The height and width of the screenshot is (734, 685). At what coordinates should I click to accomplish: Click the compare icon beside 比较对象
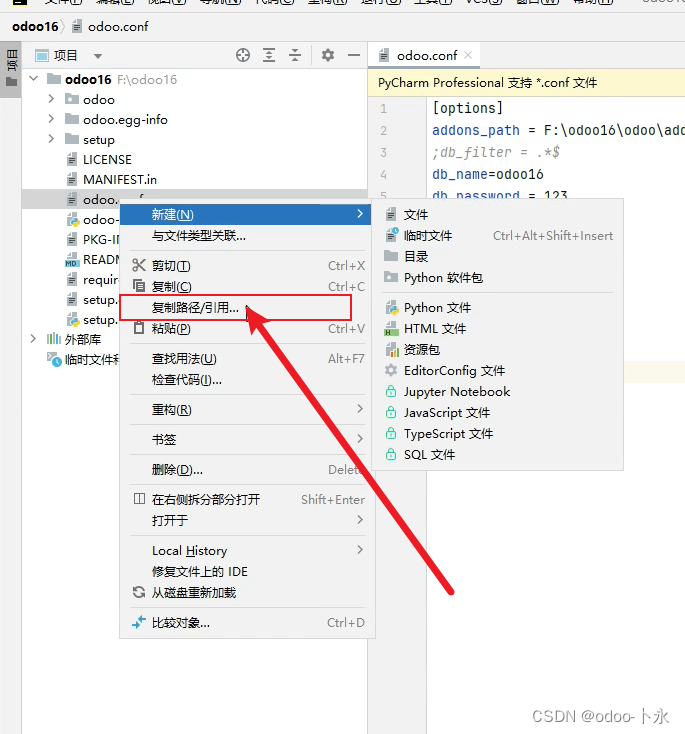point(139,622)
